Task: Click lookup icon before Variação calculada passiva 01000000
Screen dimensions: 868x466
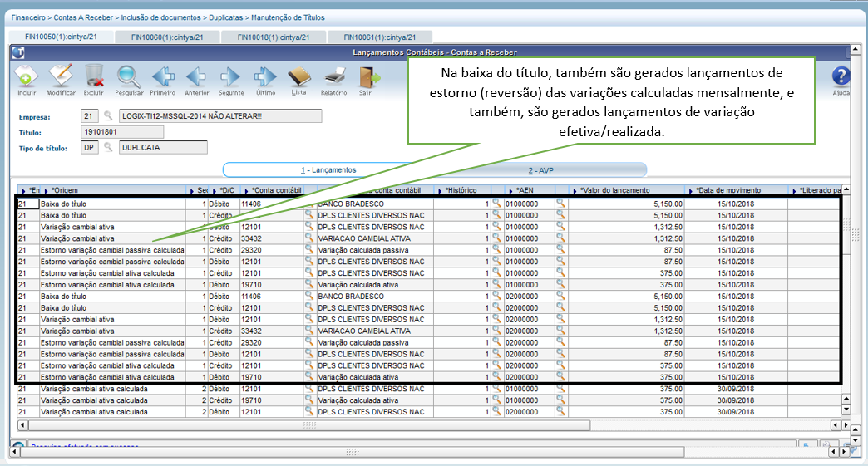Action: click(x=309, y=249)
